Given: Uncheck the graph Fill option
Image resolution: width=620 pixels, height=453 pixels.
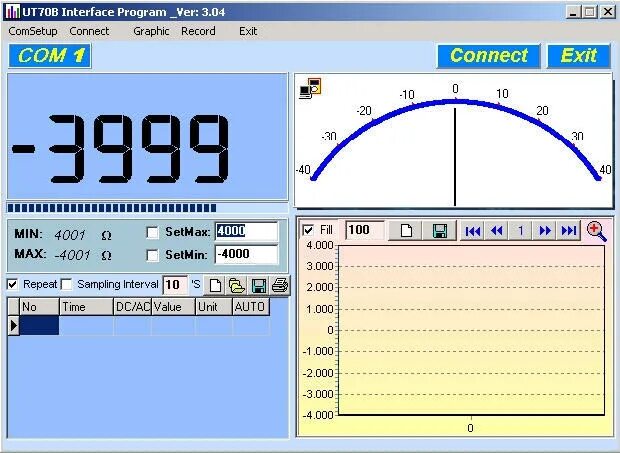Looking at the screenshot, I should click(x=308, y=230).
